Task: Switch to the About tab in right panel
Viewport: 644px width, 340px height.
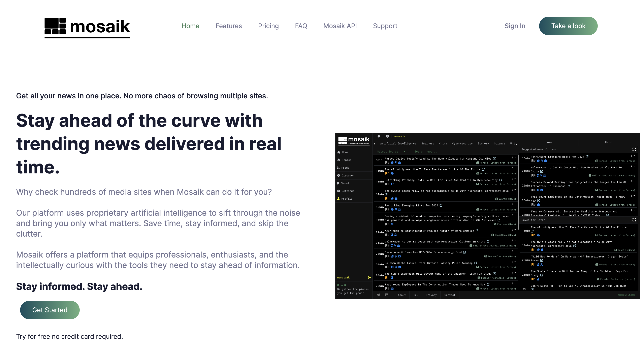Action: (609, 142)
